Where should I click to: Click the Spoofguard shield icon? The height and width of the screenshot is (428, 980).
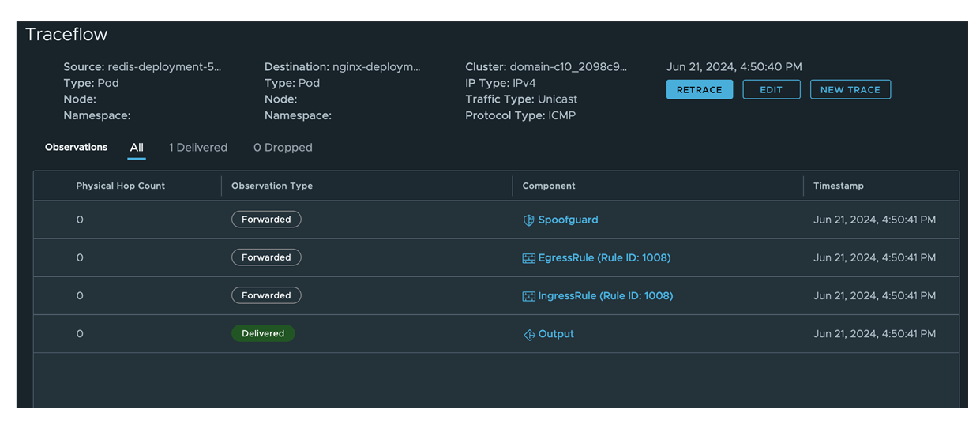point(529,220)
